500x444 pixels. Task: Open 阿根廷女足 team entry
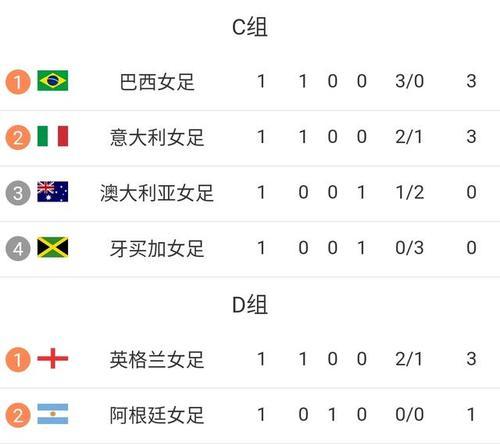pos(157,415)
